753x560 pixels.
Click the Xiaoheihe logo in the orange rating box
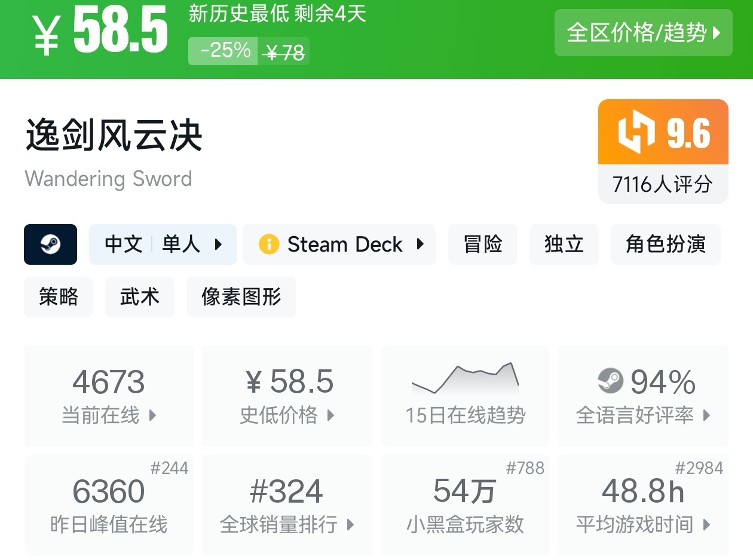(x=636, y=132)
